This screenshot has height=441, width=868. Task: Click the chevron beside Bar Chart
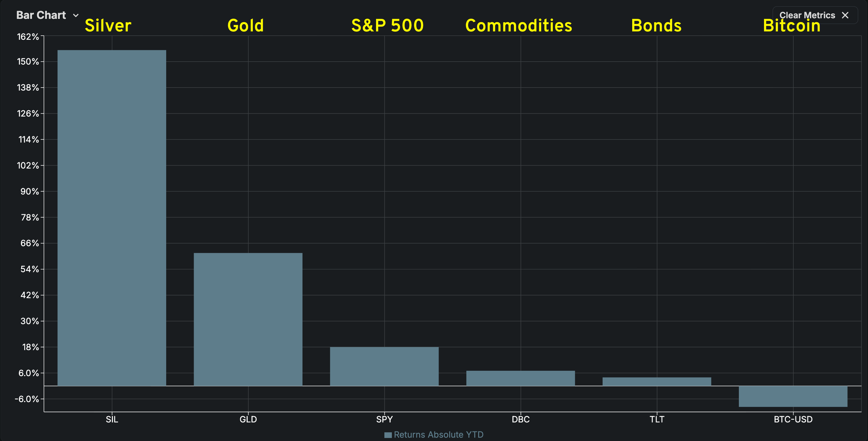76,16
